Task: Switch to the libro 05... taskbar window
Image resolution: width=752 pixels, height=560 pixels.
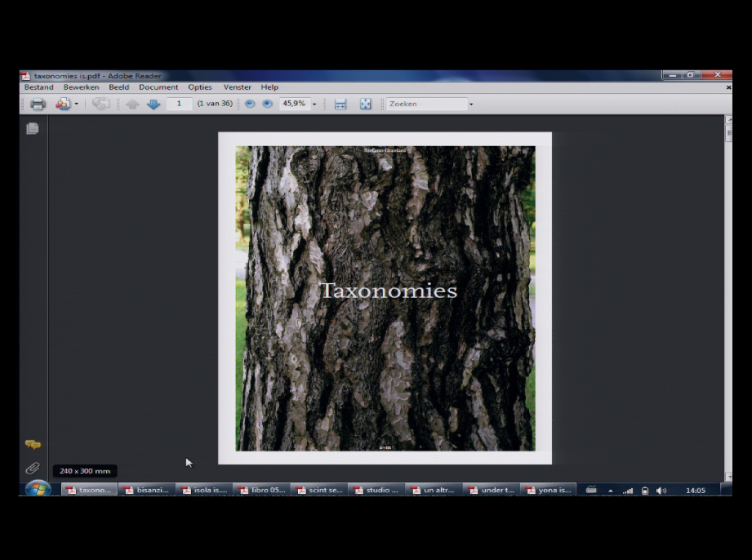Action: coord(262,490)
